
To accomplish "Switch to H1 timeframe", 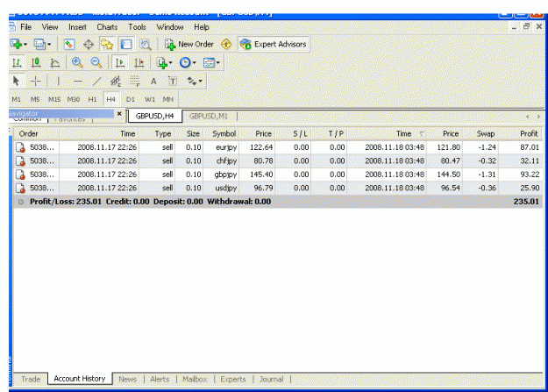I will (92, 99).
